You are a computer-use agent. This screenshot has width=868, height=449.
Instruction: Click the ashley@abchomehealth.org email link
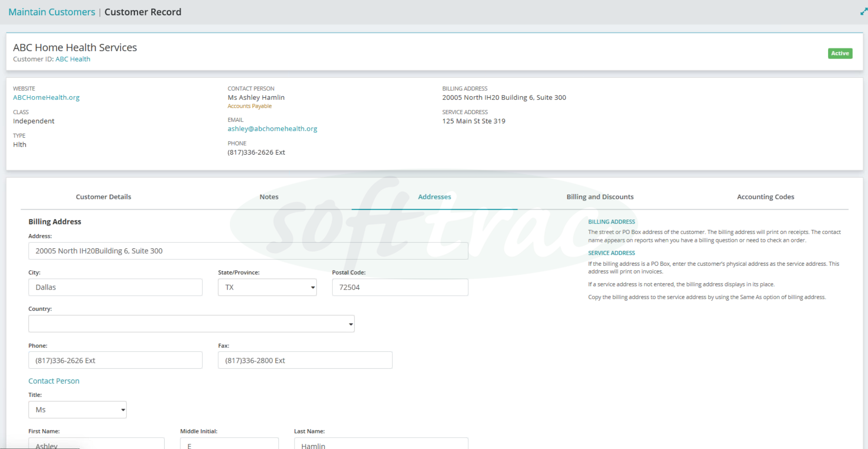pos(272,129)
